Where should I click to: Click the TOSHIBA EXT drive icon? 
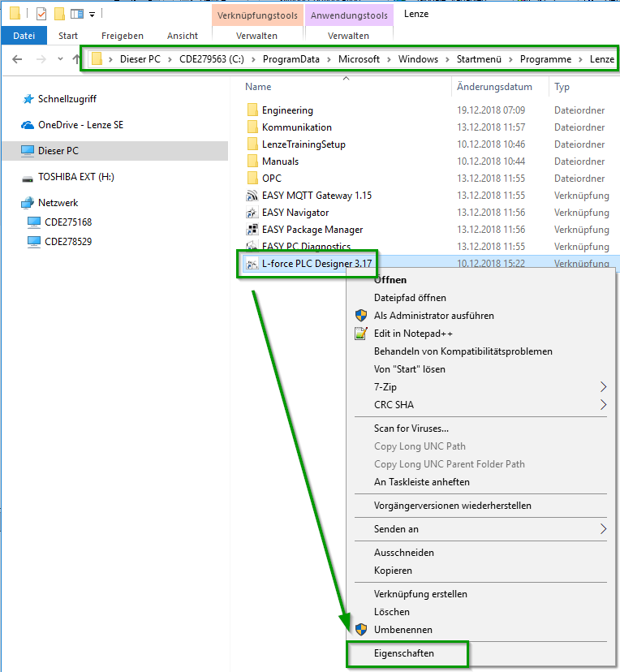(28, 177)
